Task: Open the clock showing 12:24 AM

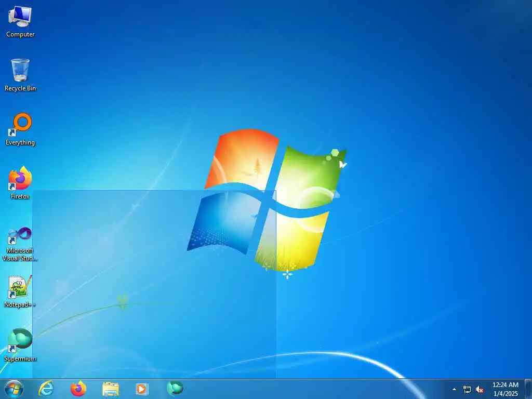Action: pyautogui.click(x=506, y=389)
